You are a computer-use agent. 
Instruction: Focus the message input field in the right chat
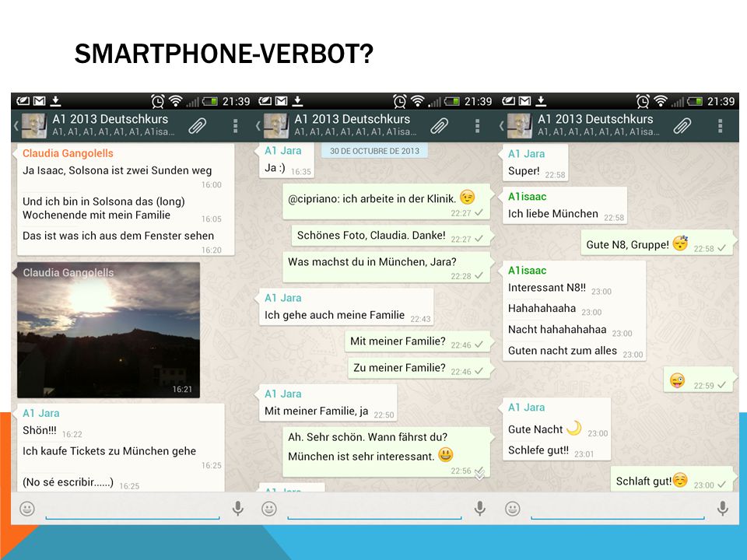pyautogui.click(x=617, y=509)
